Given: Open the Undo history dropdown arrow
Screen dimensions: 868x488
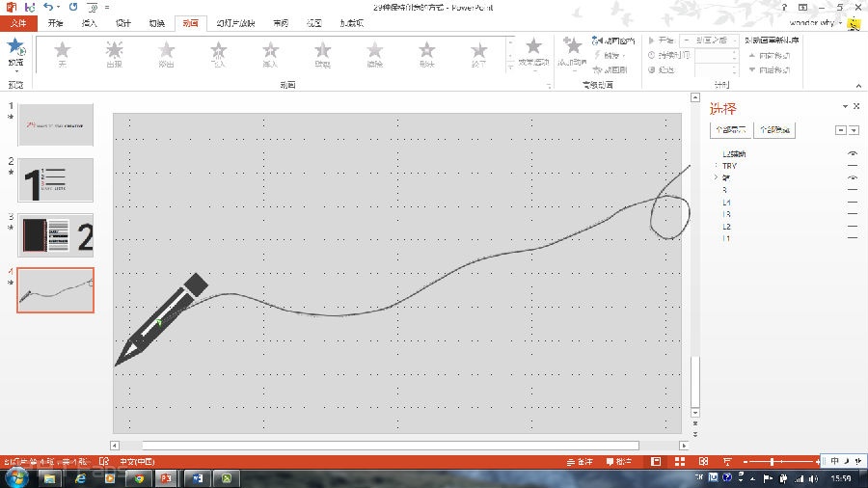Looking at the screenshot, I should tap(58, 7).
